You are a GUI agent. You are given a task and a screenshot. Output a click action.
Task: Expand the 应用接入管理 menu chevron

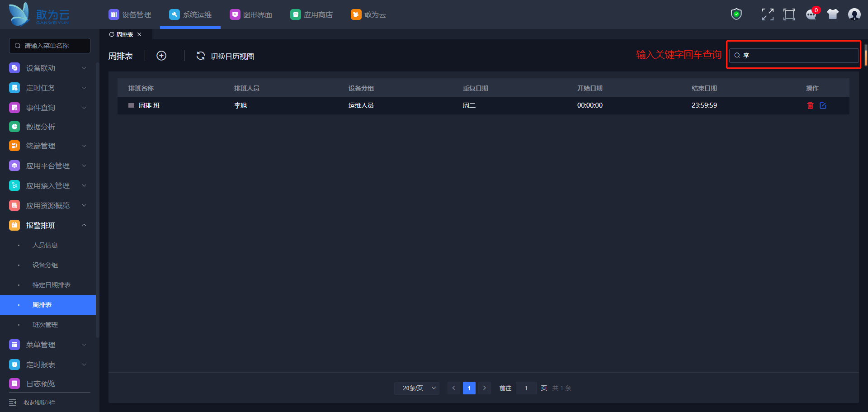(84, 185)
